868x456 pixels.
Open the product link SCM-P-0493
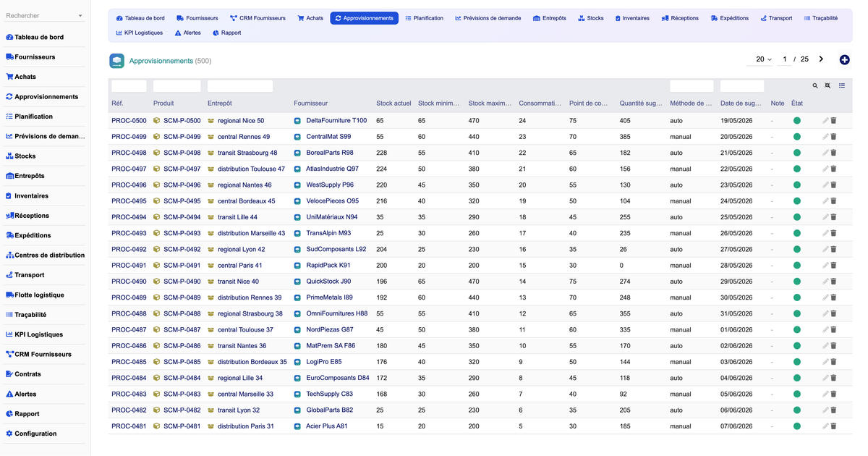tap(182, 233)
